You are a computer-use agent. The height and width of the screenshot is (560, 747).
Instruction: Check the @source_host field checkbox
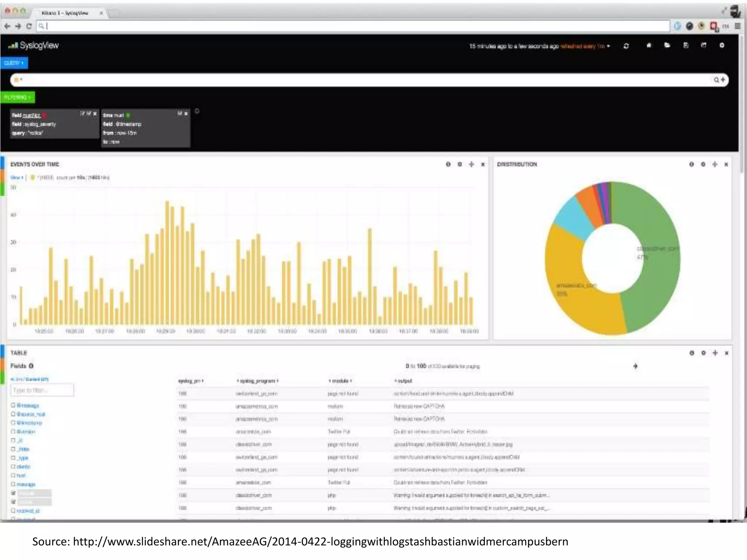[x=13, y=414]
